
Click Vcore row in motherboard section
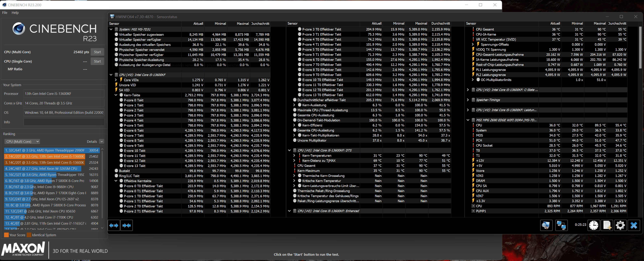546,171
